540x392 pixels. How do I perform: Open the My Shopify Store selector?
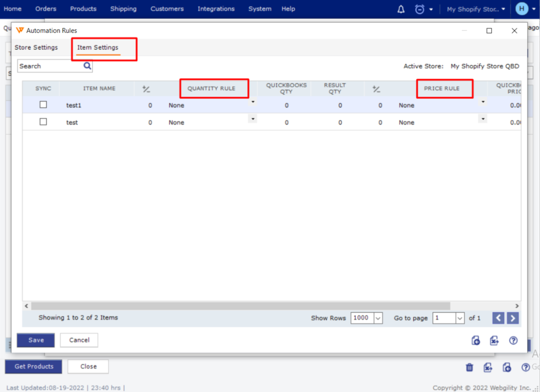(x=476, y=9)
